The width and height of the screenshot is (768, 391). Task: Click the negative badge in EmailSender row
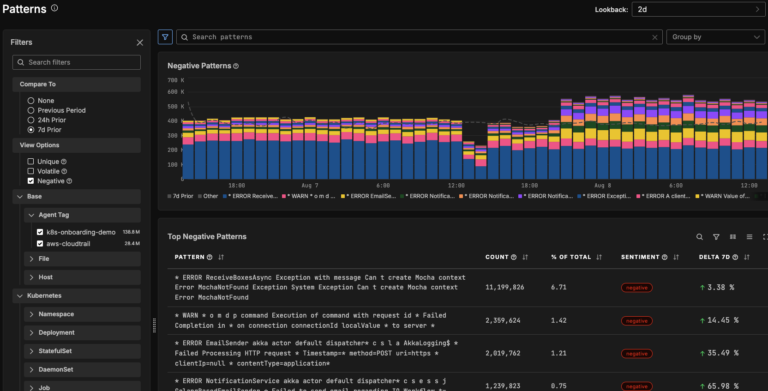coord(636,353)
